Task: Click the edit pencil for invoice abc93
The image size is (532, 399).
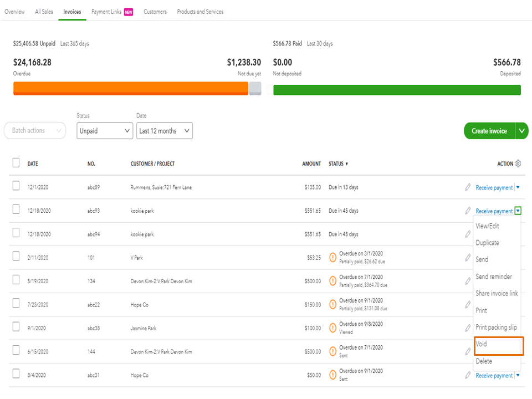Action: click(468, 211)
